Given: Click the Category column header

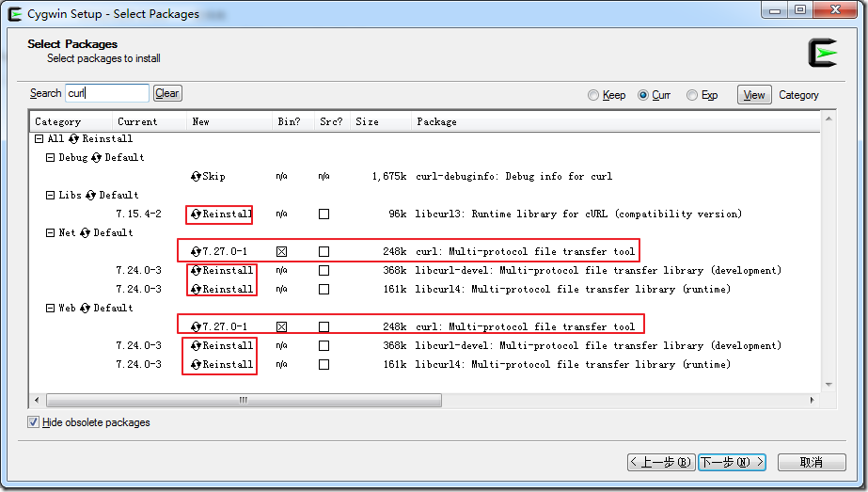Looking at the screenshot, I should 71,122.
